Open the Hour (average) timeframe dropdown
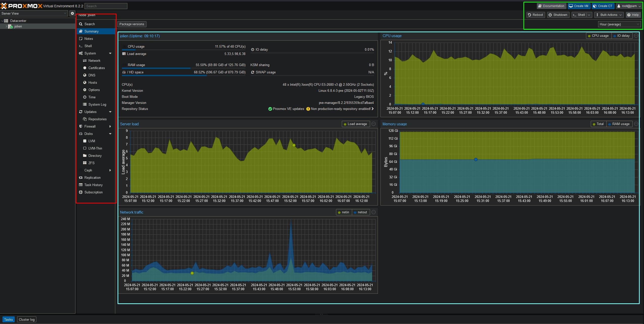Viewport: 644px width, 324px height. (x=619, y=24)
